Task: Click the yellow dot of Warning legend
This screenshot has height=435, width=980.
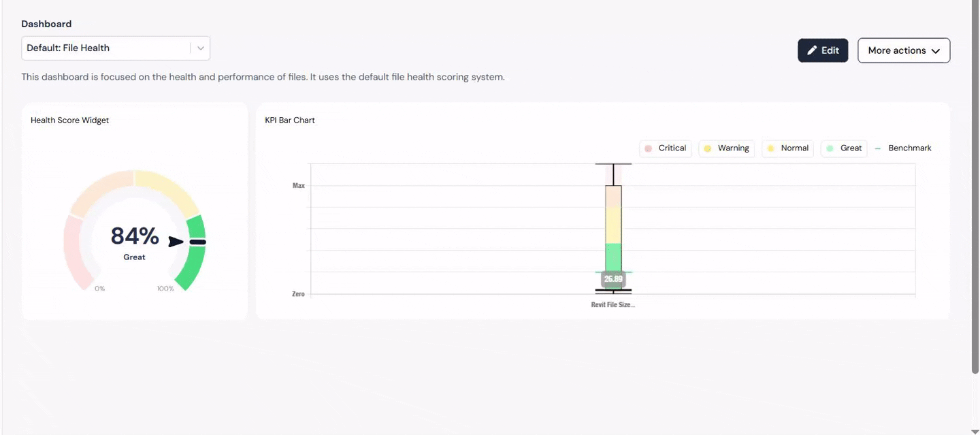Action: tap(707, 148)
